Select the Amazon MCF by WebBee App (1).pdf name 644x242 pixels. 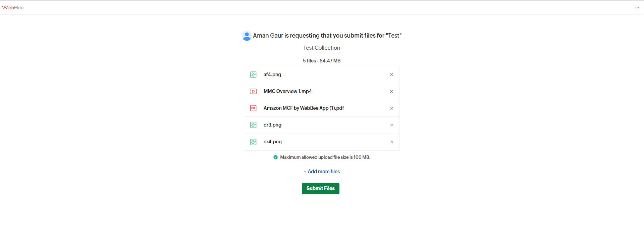[304, 108]
